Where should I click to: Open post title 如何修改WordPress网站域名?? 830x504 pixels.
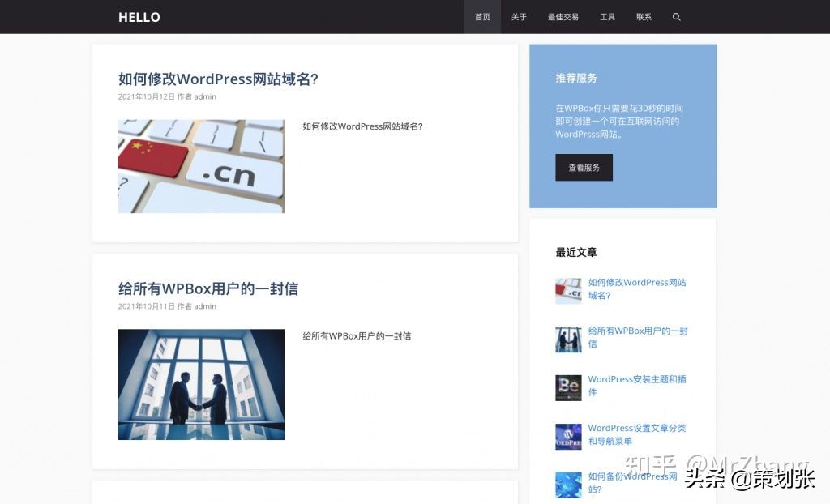coord(218,79)
